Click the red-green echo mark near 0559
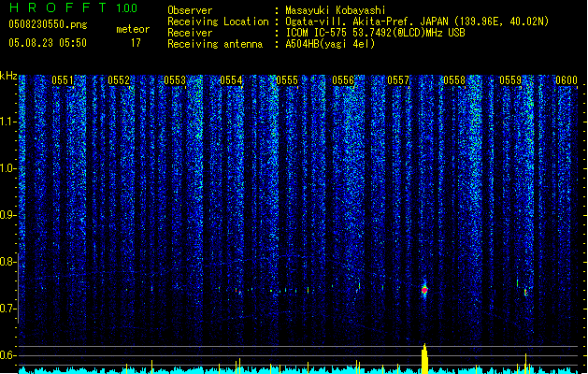Image resolution: width=588 pixels, height=374 pixels. 525,292
